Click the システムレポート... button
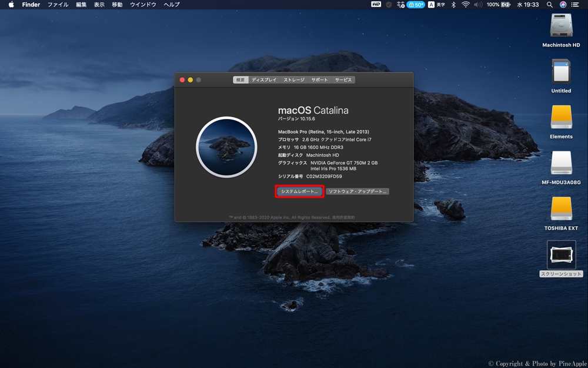The height and width of the screenshot is (368, 588). click(299, 191)
